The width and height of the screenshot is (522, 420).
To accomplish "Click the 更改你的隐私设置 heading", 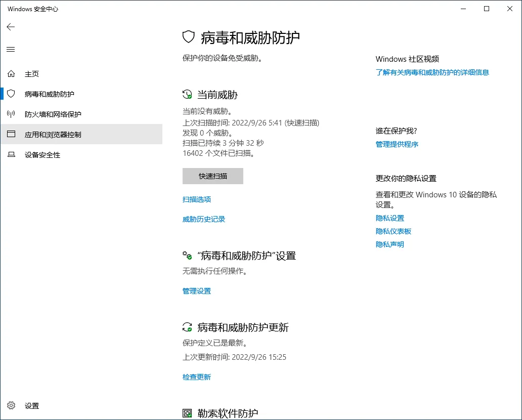I will pyautogui.click(x=406, y=179).
